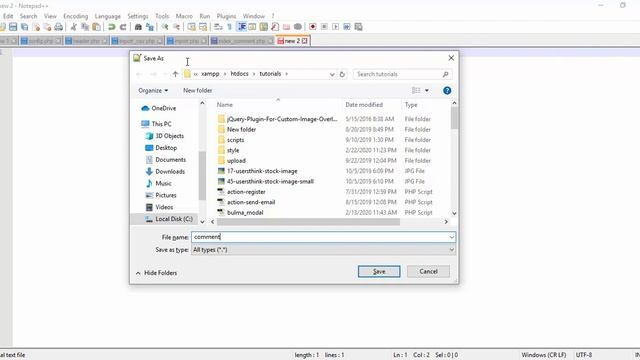Image resolution: width=640 pixels, height=360 pixels.
Task: Click the Paste clipboard toolbar icon
Action: [x=96, y=27]
